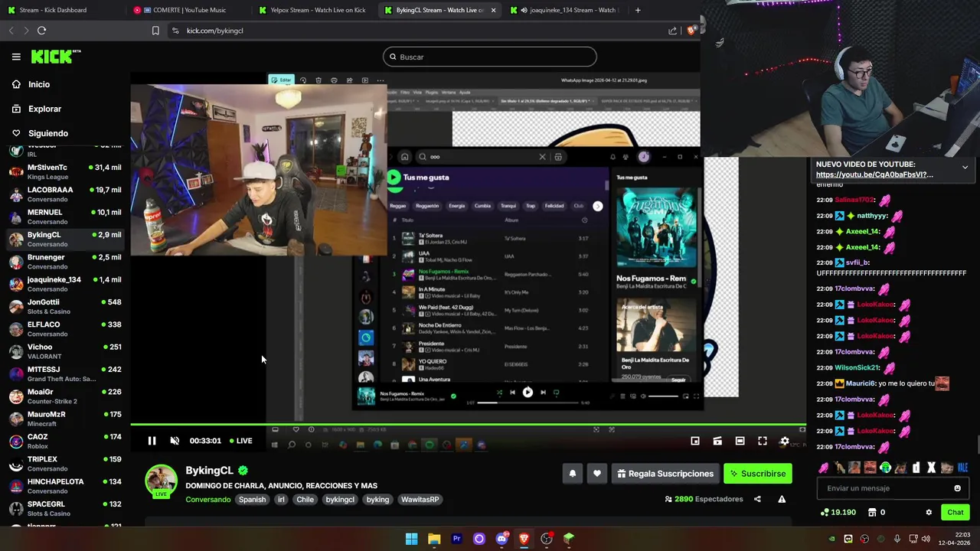
Task: Click the green Chat send button
Action: click(x=955, y=513)
